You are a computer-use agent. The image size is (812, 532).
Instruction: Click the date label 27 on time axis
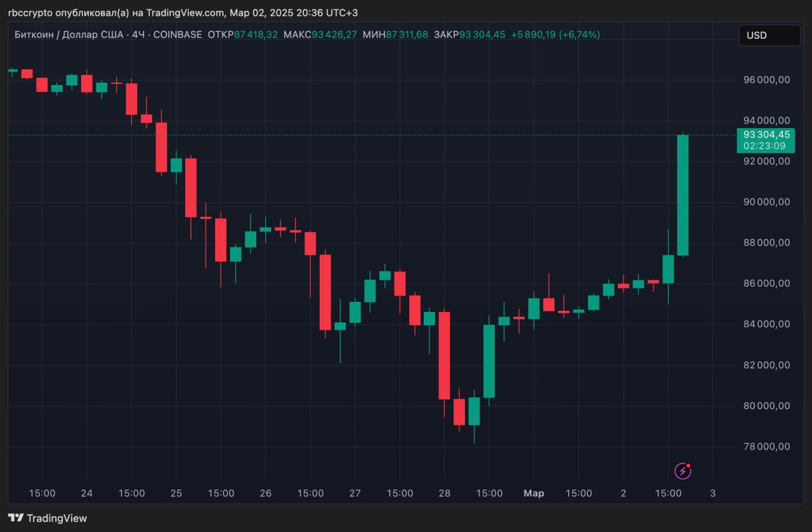click(355, 493)
